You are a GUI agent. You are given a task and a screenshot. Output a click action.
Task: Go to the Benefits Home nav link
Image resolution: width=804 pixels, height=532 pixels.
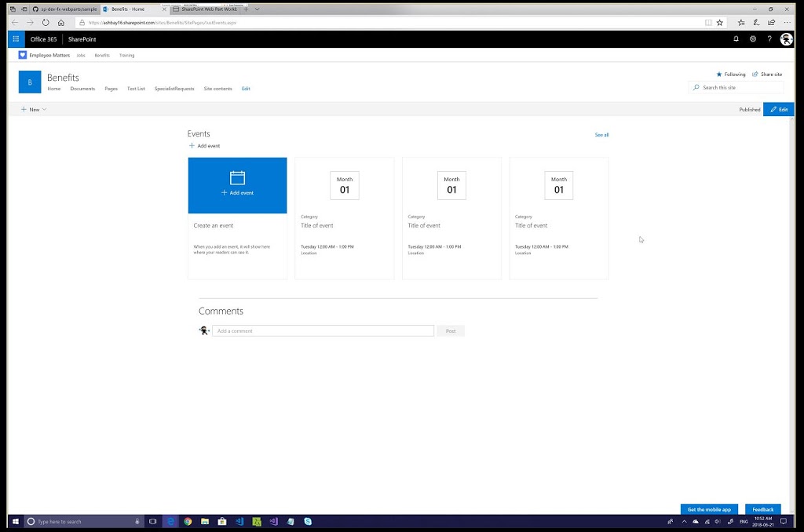tap(54, 89)
